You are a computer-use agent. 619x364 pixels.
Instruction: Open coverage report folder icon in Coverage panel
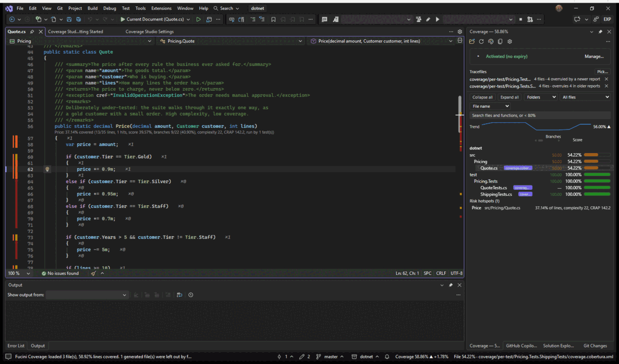(x=472, y=41)
